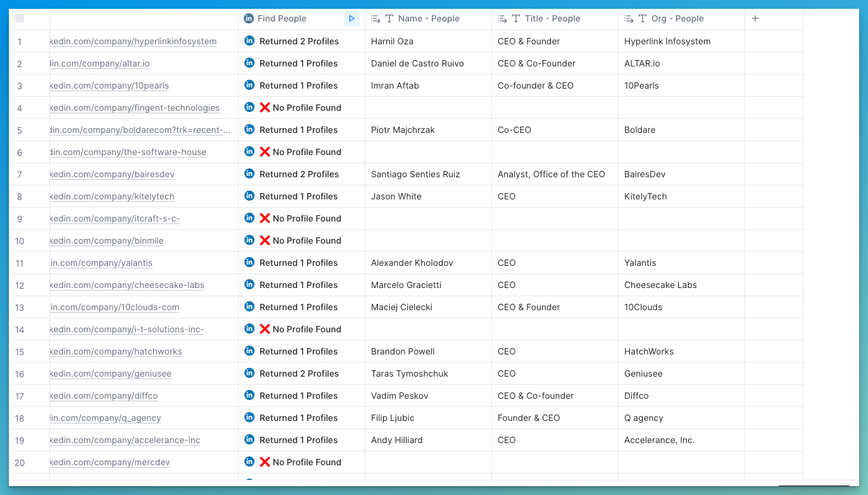Click the 'Co-founder & CEO' title cell
The height and width of the screenshot is (495, 868).
tap(555, 85)
